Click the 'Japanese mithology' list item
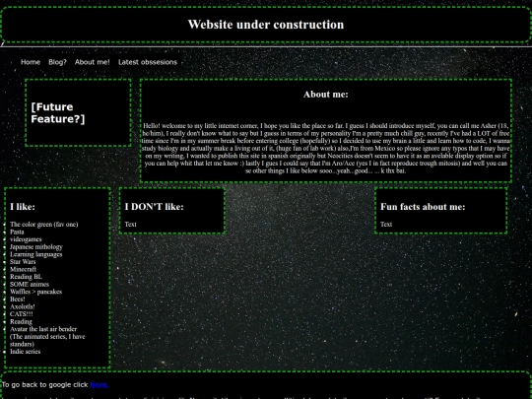Viewport: 532px width, 399px height. [x=36, y=246]
